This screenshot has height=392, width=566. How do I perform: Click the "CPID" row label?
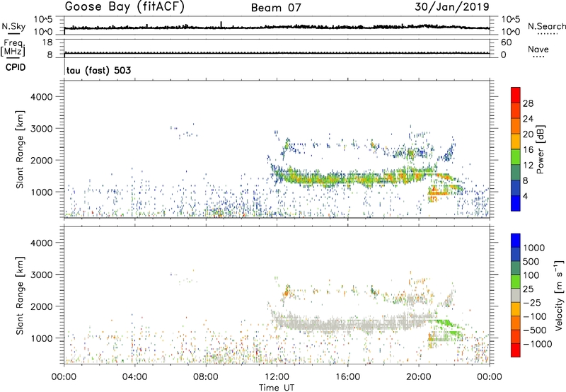point(16,67)
